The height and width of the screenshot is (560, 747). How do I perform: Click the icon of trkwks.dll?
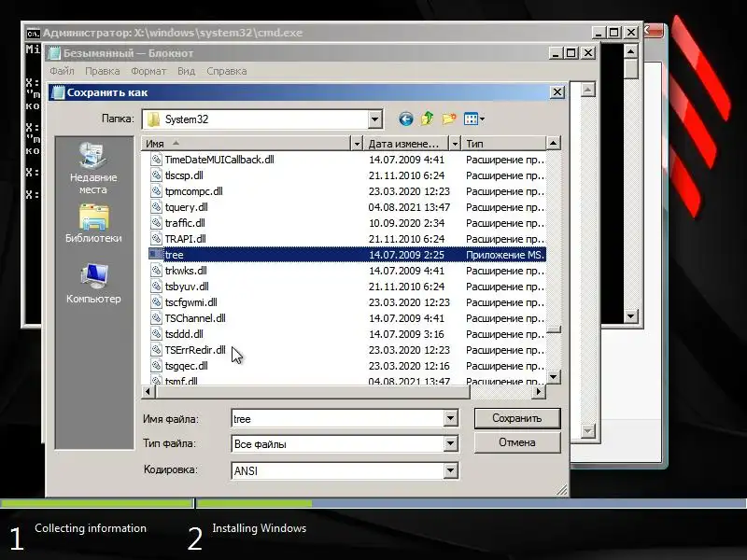click(x=156, y=271)
